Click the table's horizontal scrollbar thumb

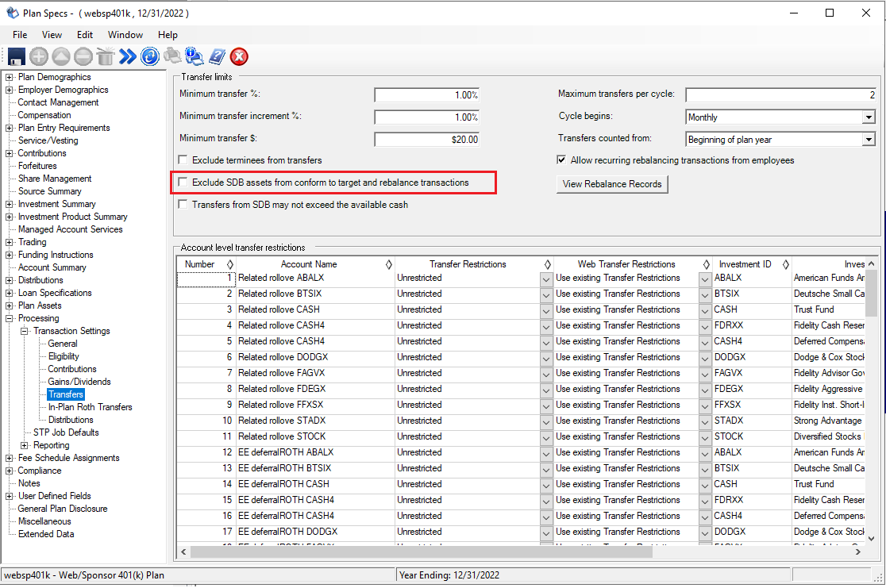tap(422, 551)
